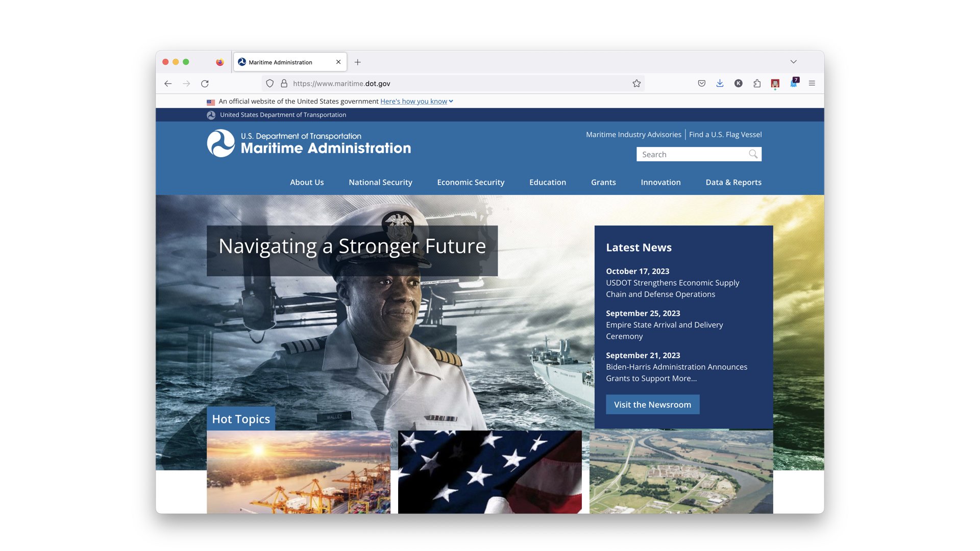The width and height of the screenshot is (980, 551).
Task: Open the port sunset Hot Topics thumbnail
Action: (299, 472)
